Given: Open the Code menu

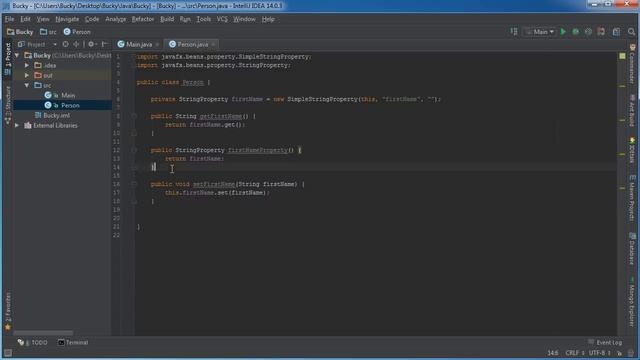Looking at the screenshot, I should 92,19.
